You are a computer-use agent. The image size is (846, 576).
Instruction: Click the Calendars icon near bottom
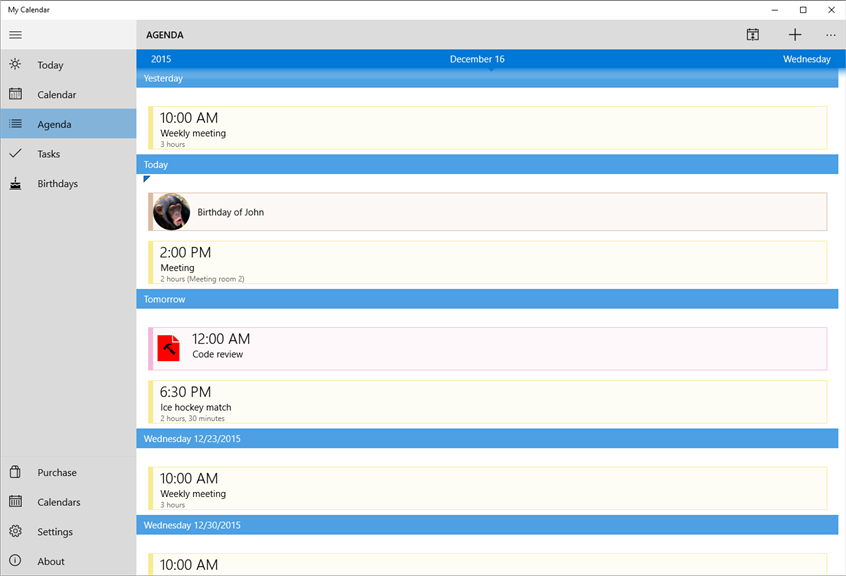15,502
